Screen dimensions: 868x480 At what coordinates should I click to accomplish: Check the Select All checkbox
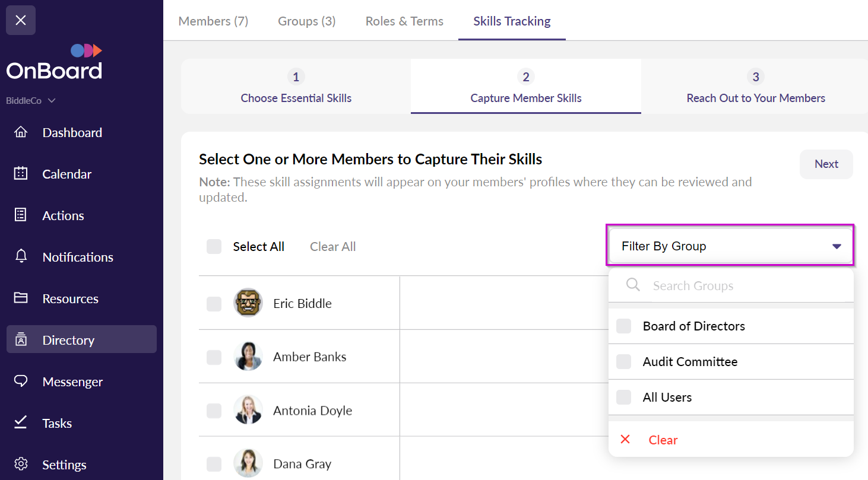(214, 246)
